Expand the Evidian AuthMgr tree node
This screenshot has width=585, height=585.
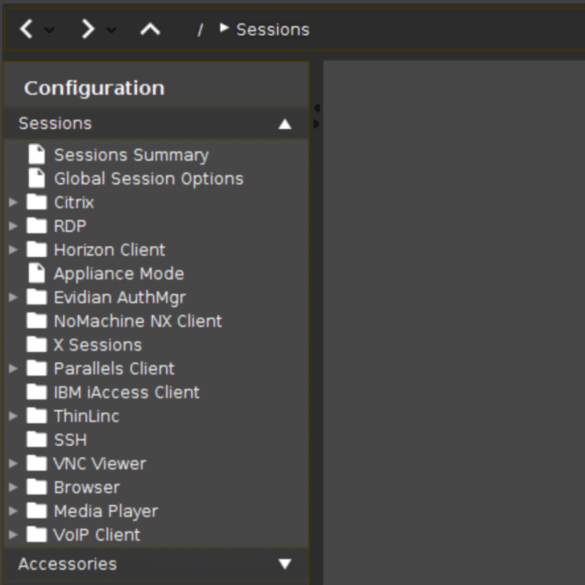13,297
